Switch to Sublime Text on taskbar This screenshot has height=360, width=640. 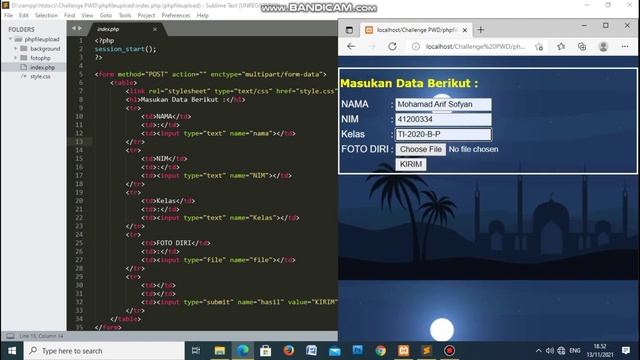[x=427, y=351]
